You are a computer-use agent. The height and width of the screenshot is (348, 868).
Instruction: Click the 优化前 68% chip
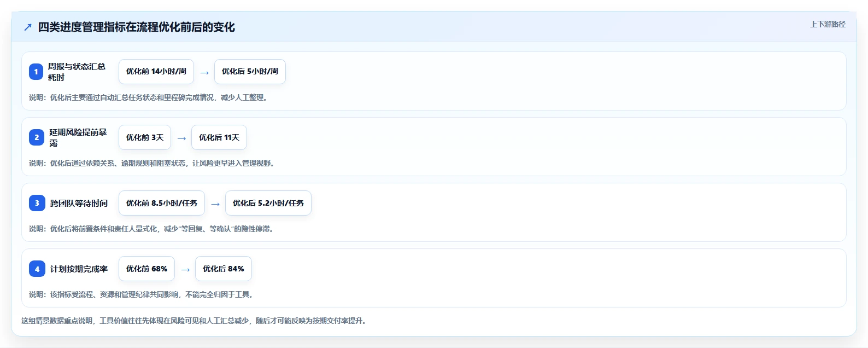(147, 269)
